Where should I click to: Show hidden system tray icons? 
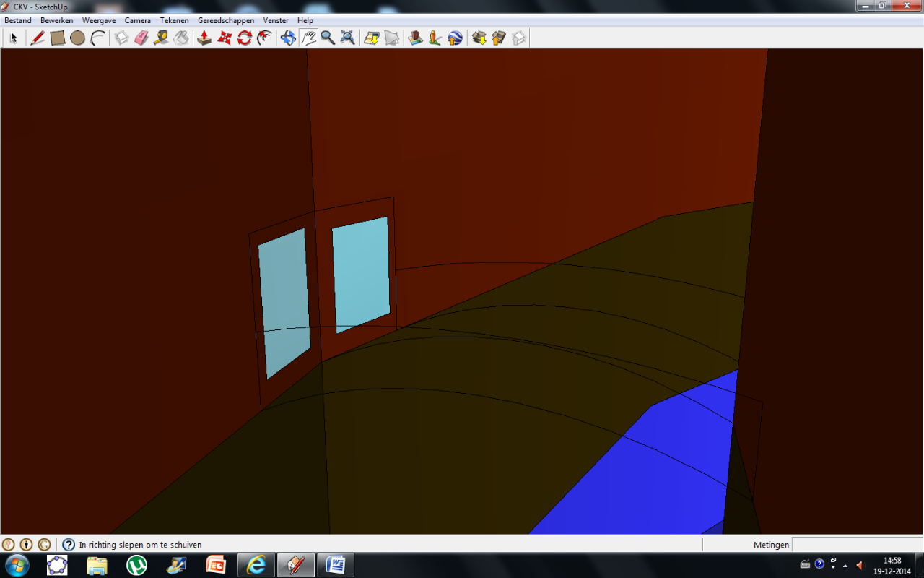click(845, 565)
